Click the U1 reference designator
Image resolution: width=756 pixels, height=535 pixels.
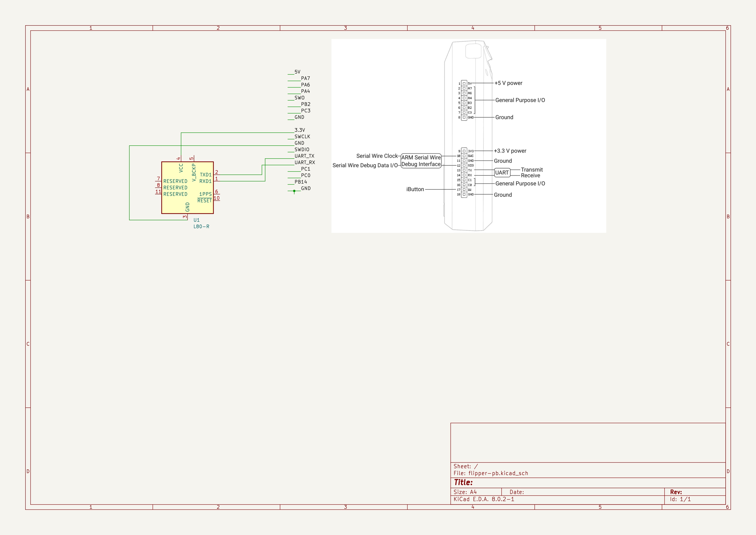point(196,220)
